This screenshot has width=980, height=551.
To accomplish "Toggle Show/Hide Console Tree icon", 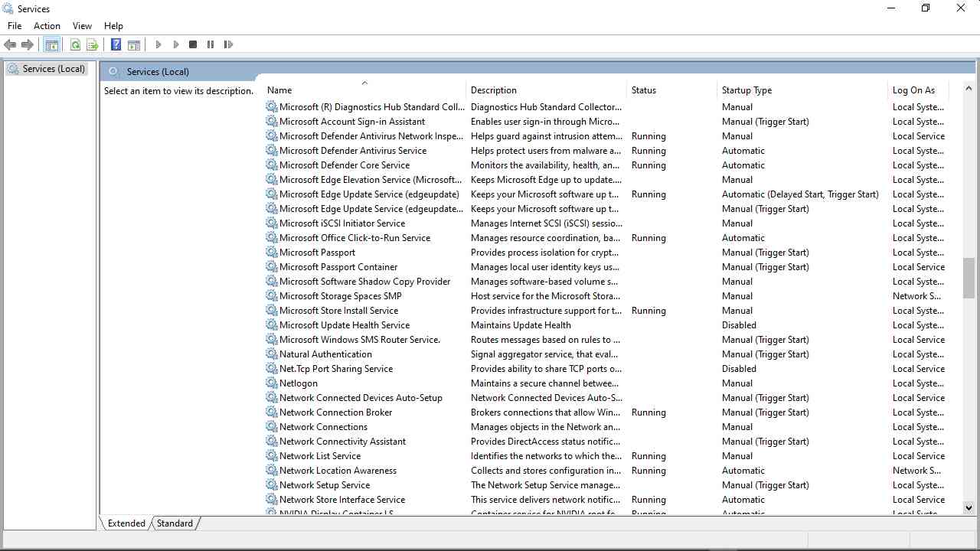I will coord(51,45).
